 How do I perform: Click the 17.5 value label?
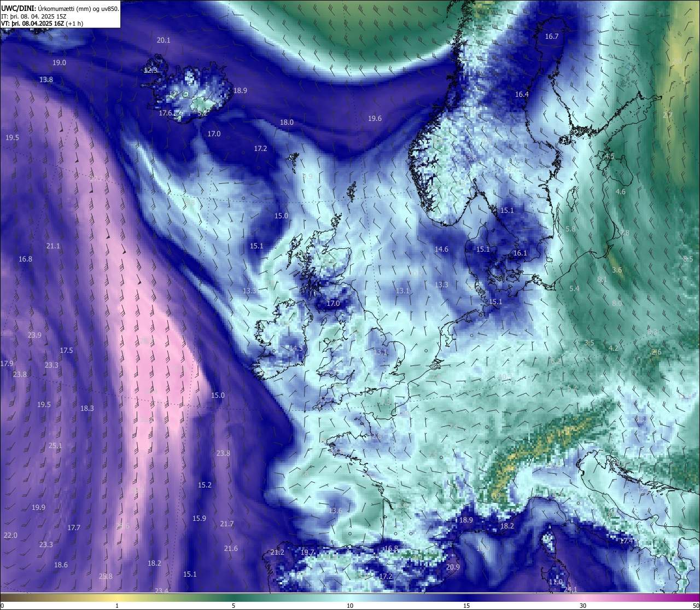click(x=66, y=351)
